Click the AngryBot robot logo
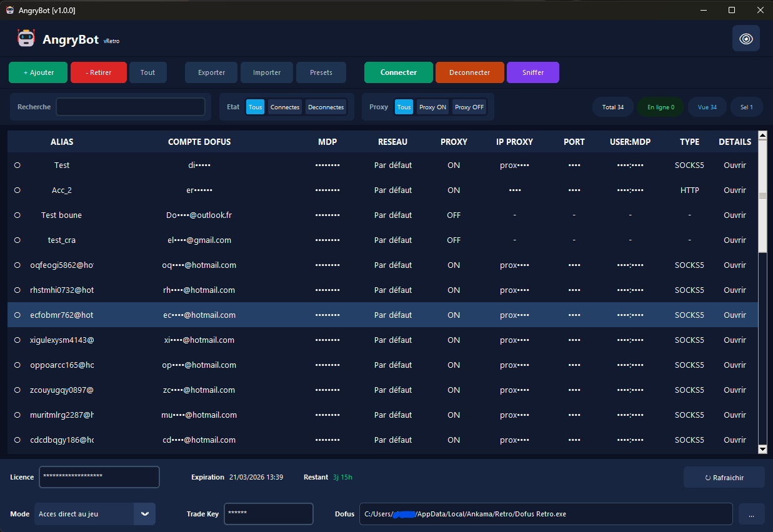The width and height of the screenshot is (773, 532). (26, 39)
